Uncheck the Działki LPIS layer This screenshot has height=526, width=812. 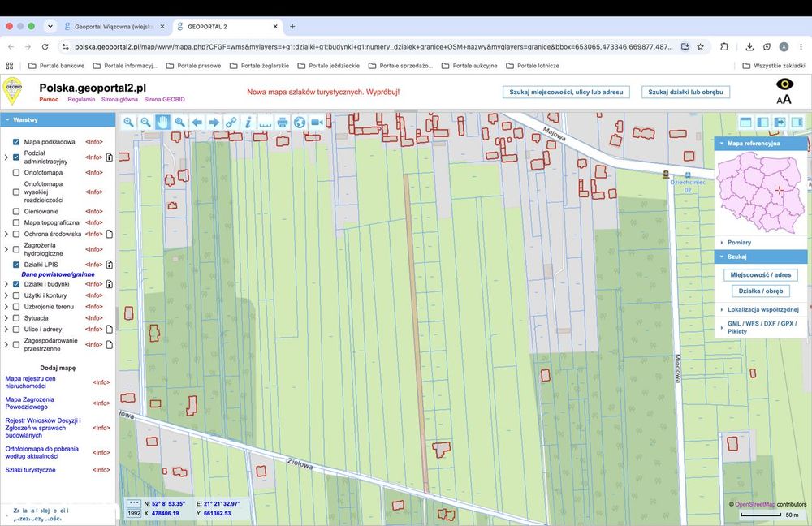pos(16,265)
